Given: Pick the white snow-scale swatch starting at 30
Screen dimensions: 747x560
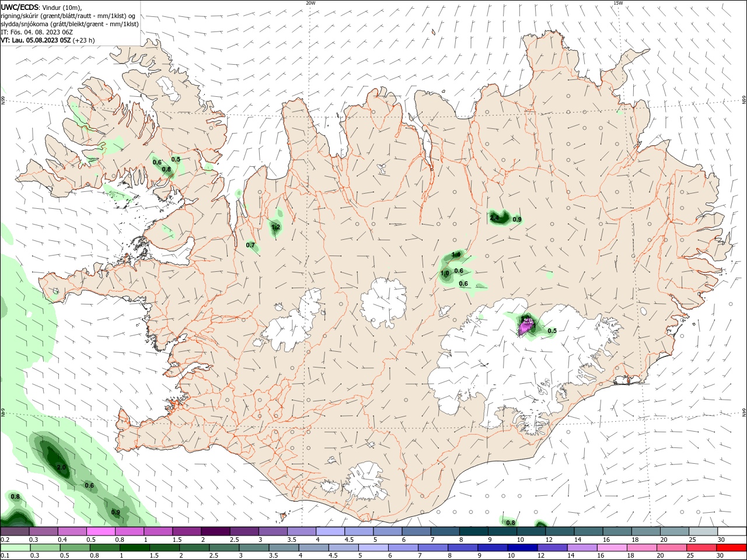Looking at the screenshot, I should [732, 531].
